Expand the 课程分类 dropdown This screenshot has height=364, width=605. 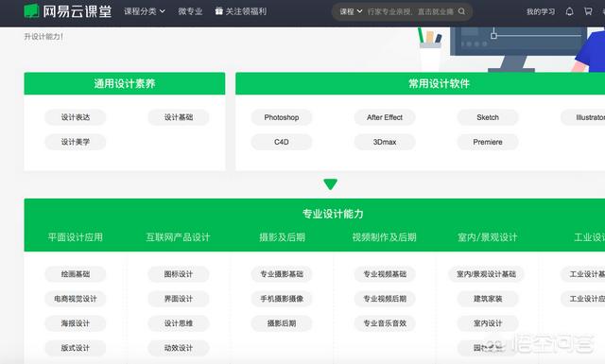145,11
